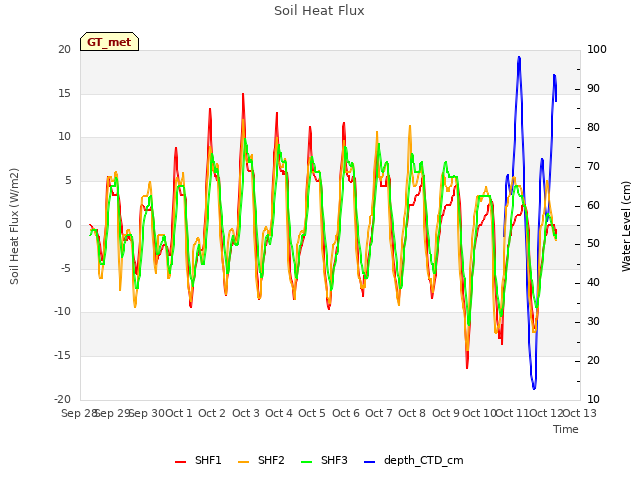
Task: Click the Soil Heat Flux (W/m2) axis title
Action: coord(14,226)
